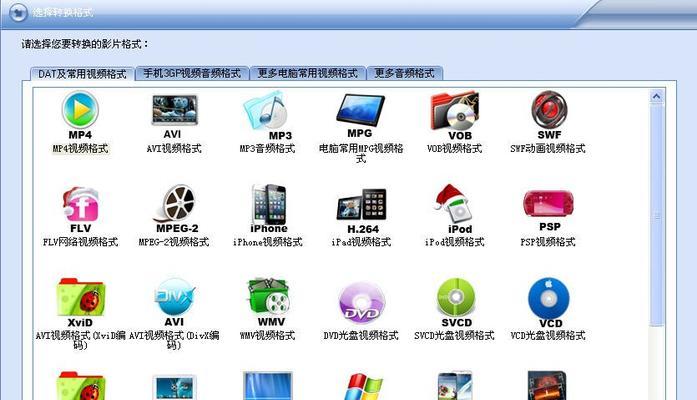Click the iPhone视频格式 label
Image resolution: width=697 pixels, height=400 pixels.
point(268,242)
